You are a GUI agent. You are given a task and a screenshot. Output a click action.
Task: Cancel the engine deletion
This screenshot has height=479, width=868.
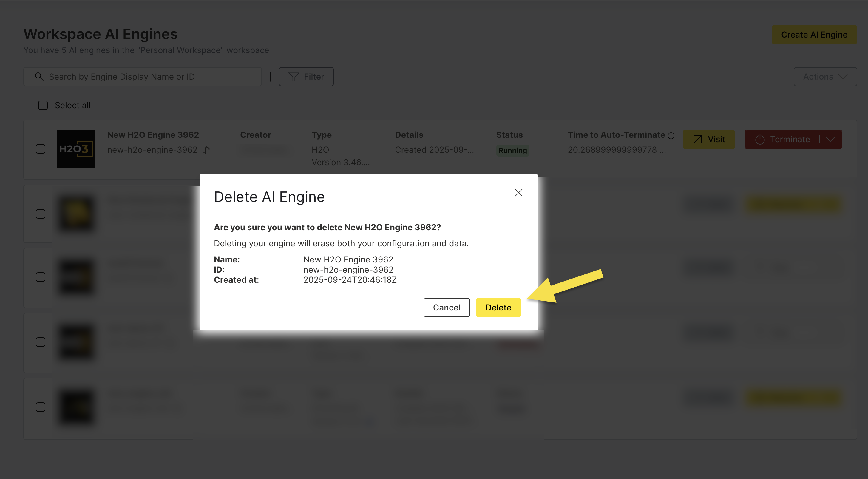(447, 307)
